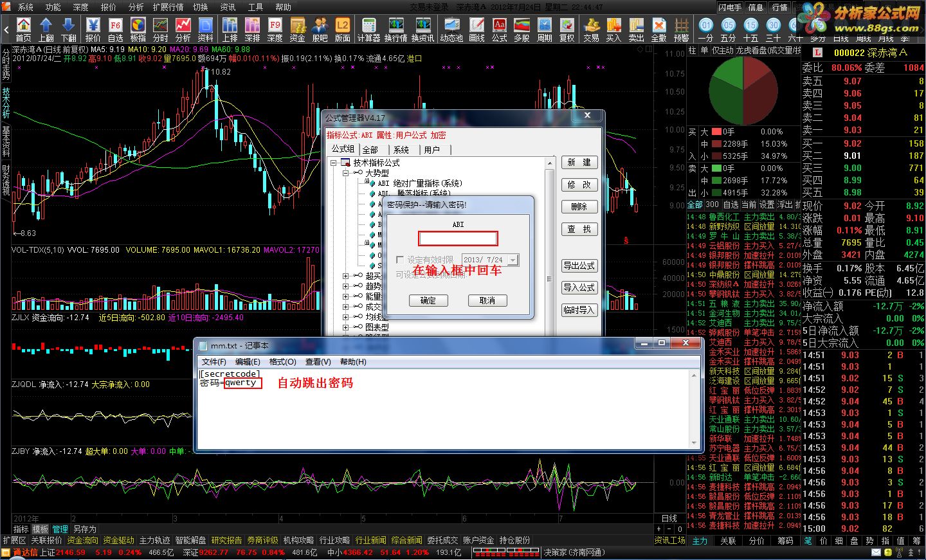The height and width of the screenshot is (560, 926).
Task: Click the formula tree vertical scrollbar
Action: (x=549, y=248)
